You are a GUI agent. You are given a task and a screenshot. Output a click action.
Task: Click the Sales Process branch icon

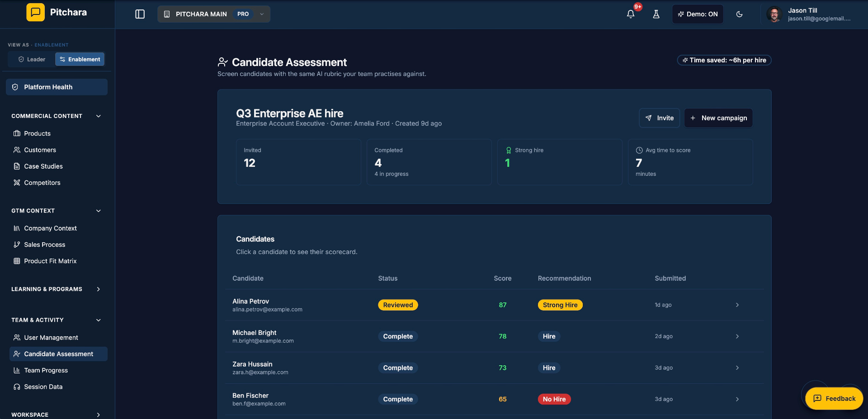coord(17,245)
